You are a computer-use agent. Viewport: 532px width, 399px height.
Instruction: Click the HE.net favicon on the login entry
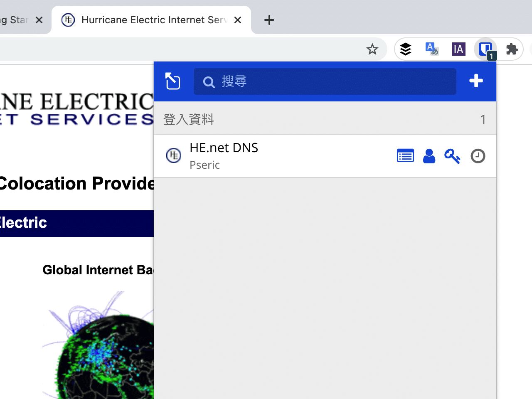(x=174, y=155)
